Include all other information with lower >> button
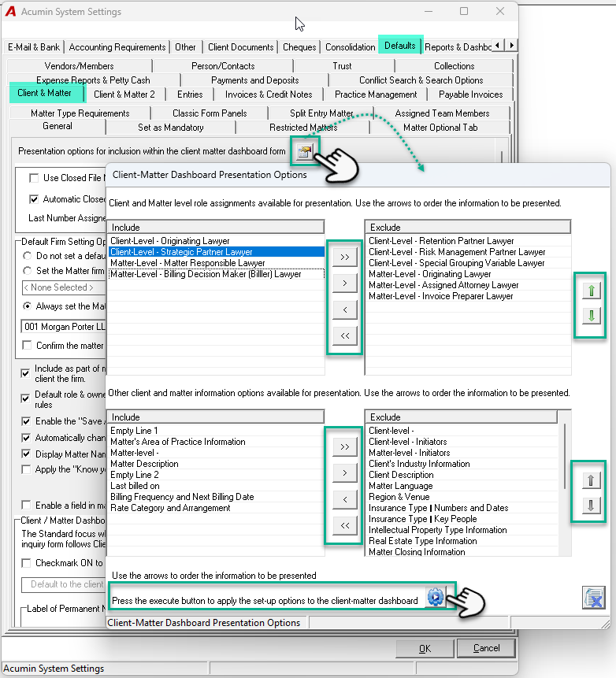 point(345,446)
